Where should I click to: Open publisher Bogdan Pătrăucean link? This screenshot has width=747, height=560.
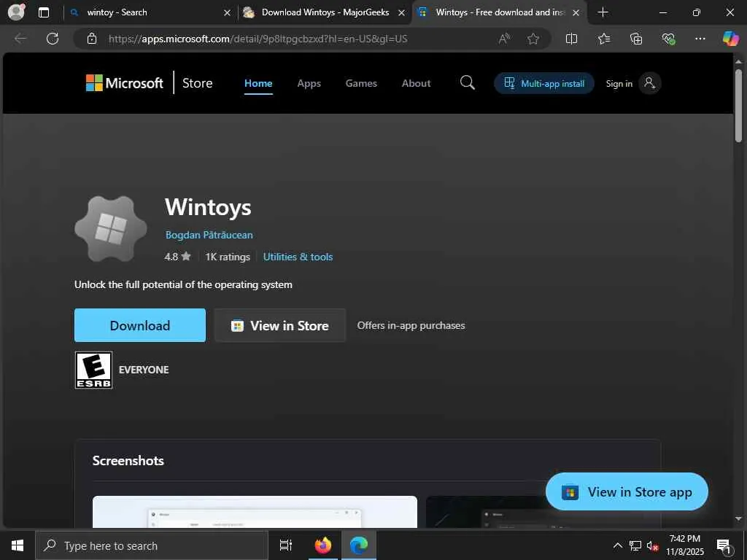click(x=209, y=235)
